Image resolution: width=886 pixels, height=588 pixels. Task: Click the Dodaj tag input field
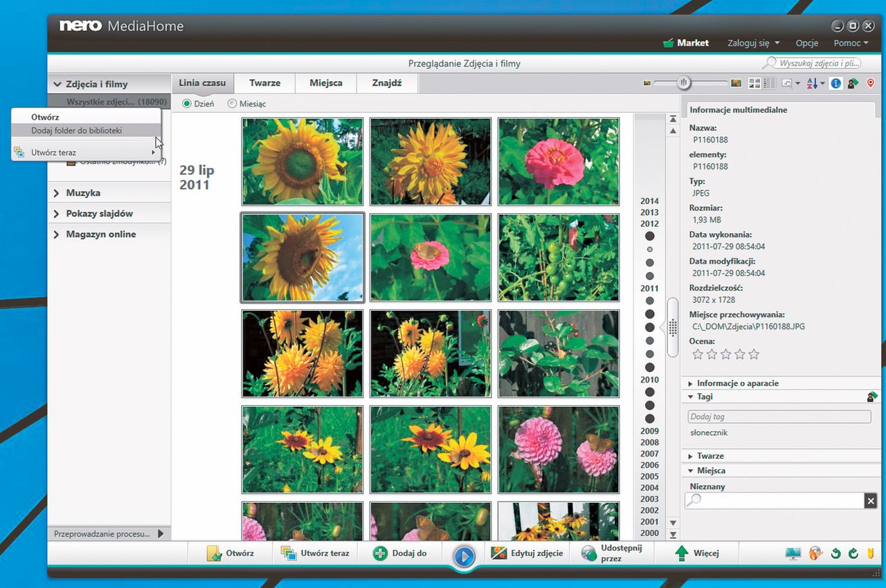[779, 417]
